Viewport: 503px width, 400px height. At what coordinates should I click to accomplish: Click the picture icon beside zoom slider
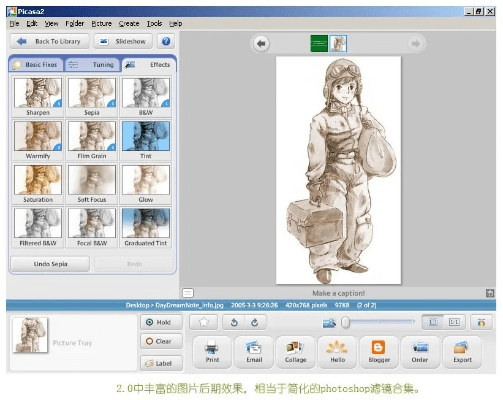pyautogui.click(x=329, y=323)
